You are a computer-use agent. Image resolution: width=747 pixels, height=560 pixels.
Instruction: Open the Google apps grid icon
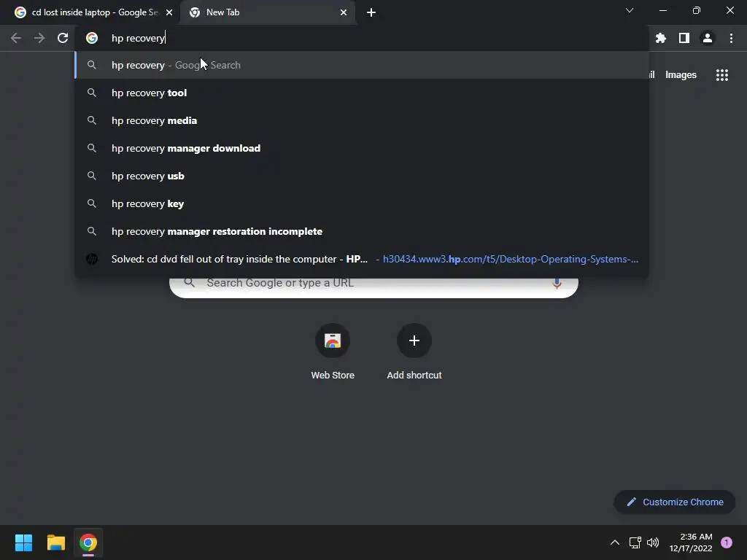click(722, 75)
